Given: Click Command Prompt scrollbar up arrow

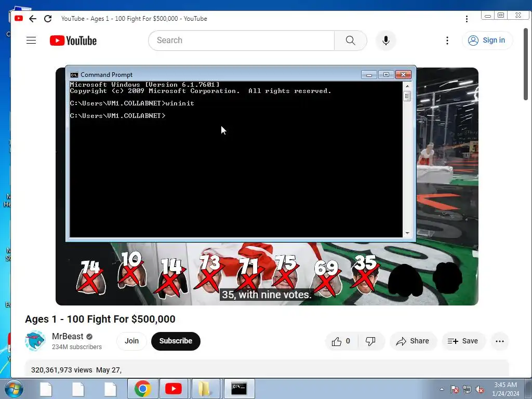Looking at the screenshot, I should (x=407, y=86).
